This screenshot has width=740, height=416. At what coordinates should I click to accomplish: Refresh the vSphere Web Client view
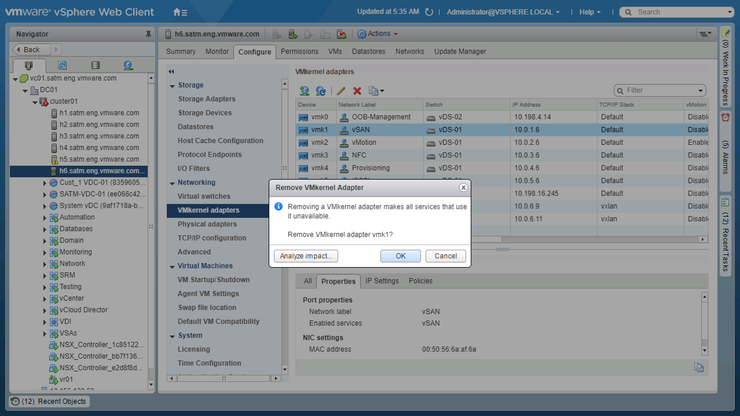click(429, 12)
